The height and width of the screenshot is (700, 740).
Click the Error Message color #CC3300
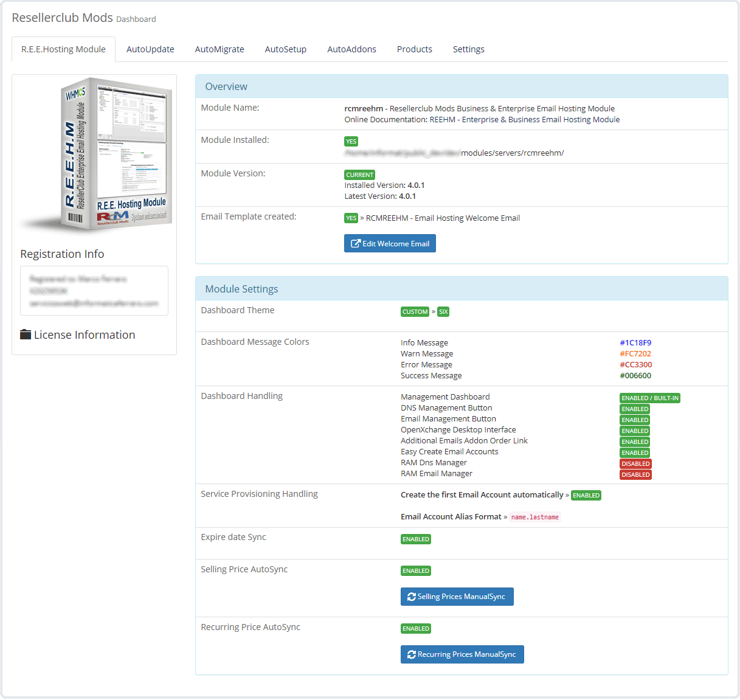(x=636, y=365)
